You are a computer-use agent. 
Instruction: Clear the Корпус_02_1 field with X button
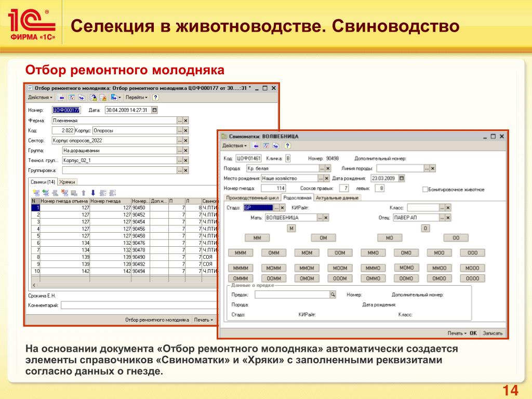[185, 160]
